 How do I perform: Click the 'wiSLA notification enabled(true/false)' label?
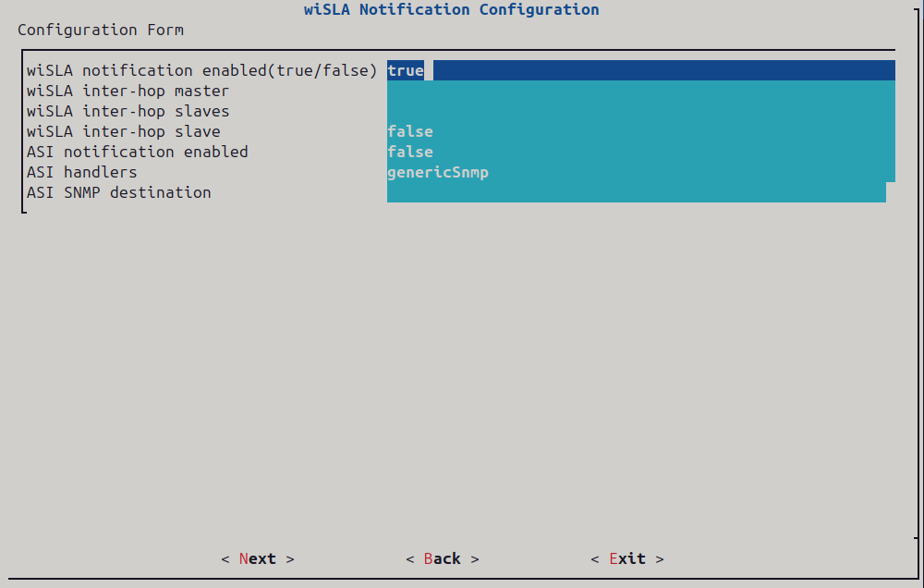coord(201,70)
